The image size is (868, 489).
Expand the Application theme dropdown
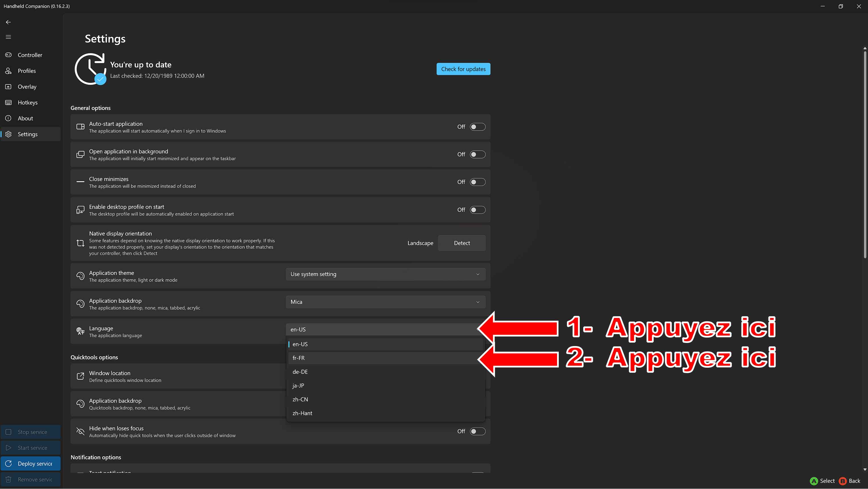[x=385, y=274]
